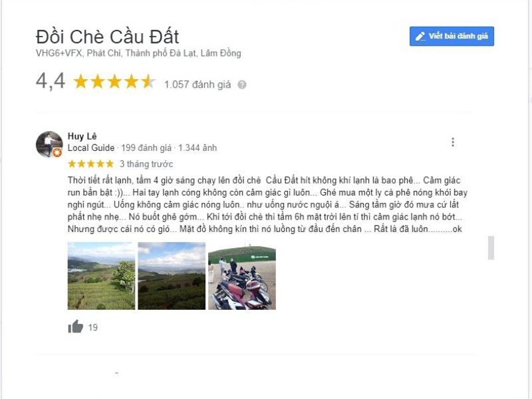Click the overall 4,4 star rating
The image size is (532, 399).
tap(114, 82)
